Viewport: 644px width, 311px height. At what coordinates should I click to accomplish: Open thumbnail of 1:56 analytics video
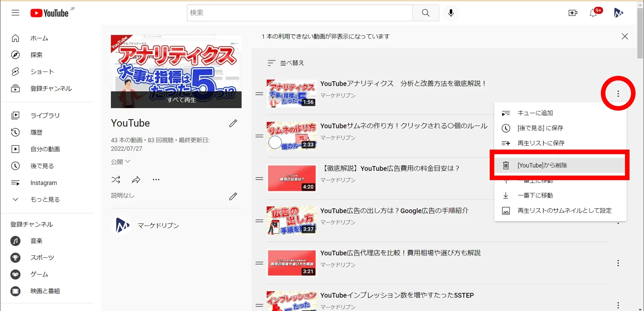tap(292, 94)
